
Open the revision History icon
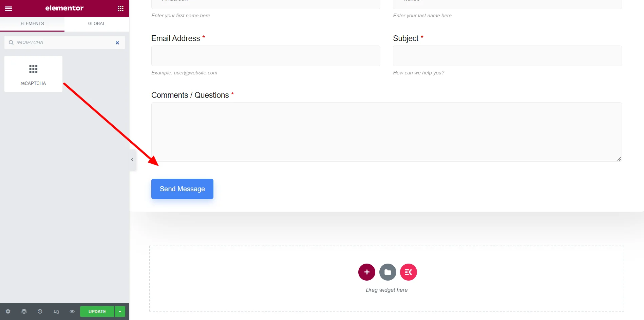[x=40, y=312]
